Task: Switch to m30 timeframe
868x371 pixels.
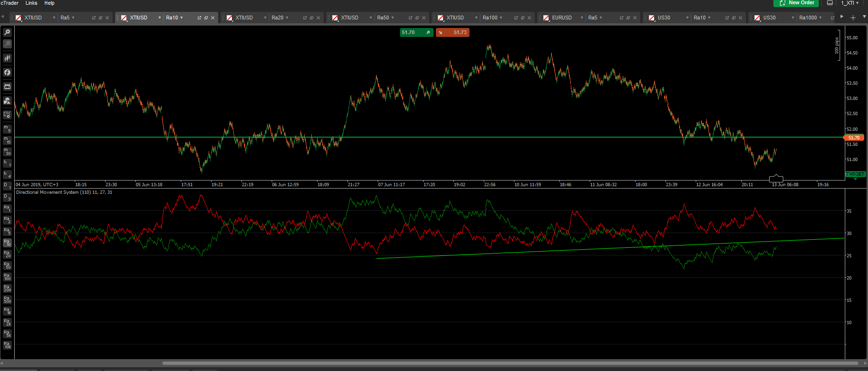Action: (x=7, y=152)
